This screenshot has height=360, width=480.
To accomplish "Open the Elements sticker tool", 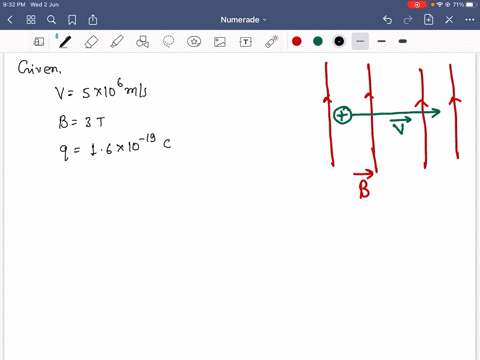I will pyautogui.click(x=194, y=42).
